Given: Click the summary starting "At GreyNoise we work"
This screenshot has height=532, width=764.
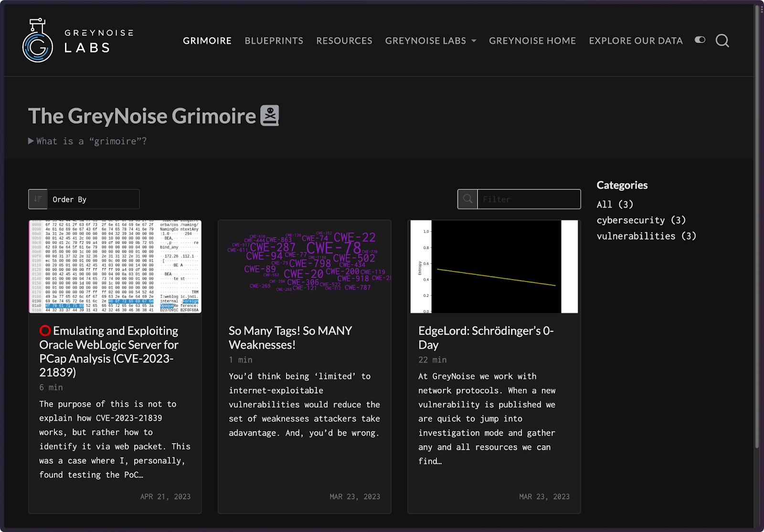Looking at the screenshot, I should point(487,418).
